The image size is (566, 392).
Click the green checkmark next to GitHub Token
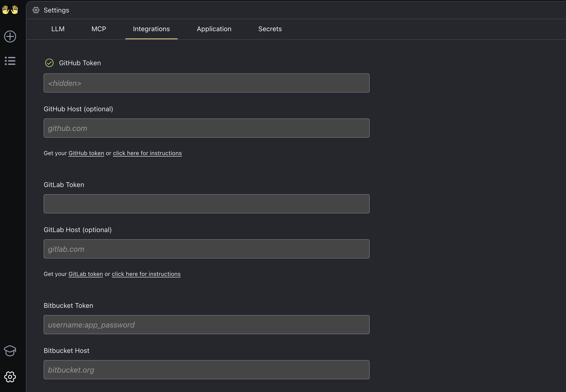(49, 63)
